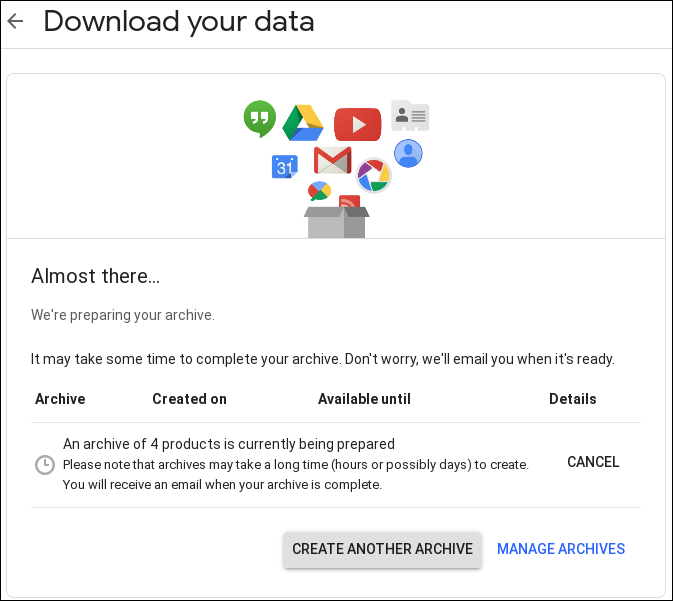Click the gray Contacts card icon
This screenshot has height=601, width=673.
pyautogui.click(x=410, y=115)
